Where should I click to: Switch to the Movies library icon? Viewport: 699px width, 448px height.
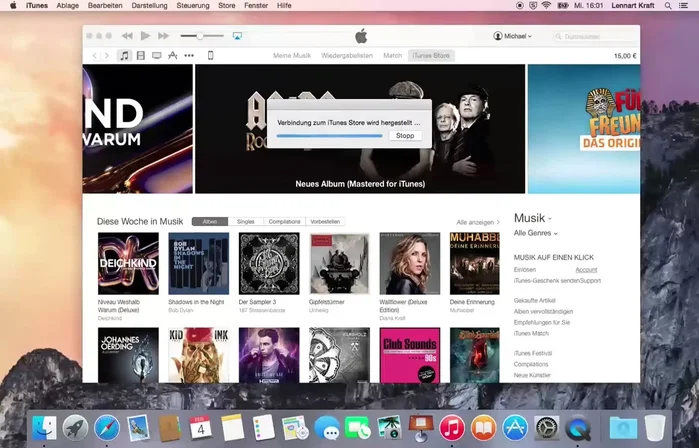pos(141,55)
